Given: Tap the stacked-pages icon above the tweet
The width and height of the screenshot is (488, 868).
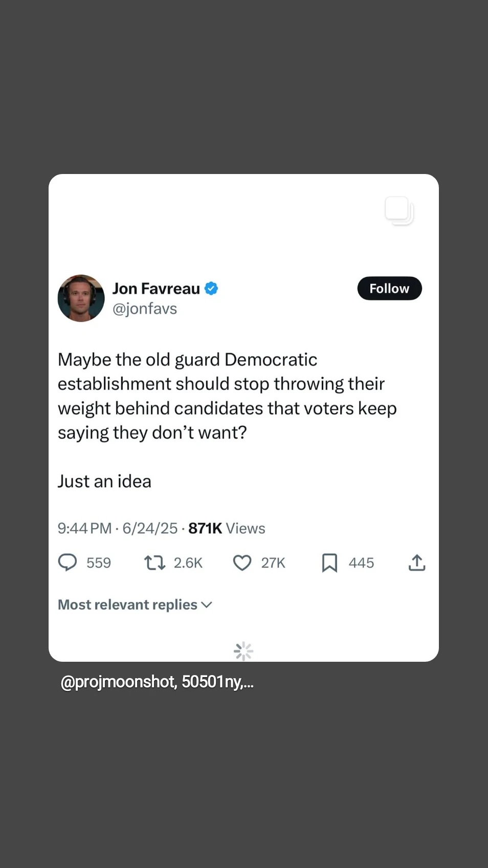Looking at the screenshot, I should 399,210.
